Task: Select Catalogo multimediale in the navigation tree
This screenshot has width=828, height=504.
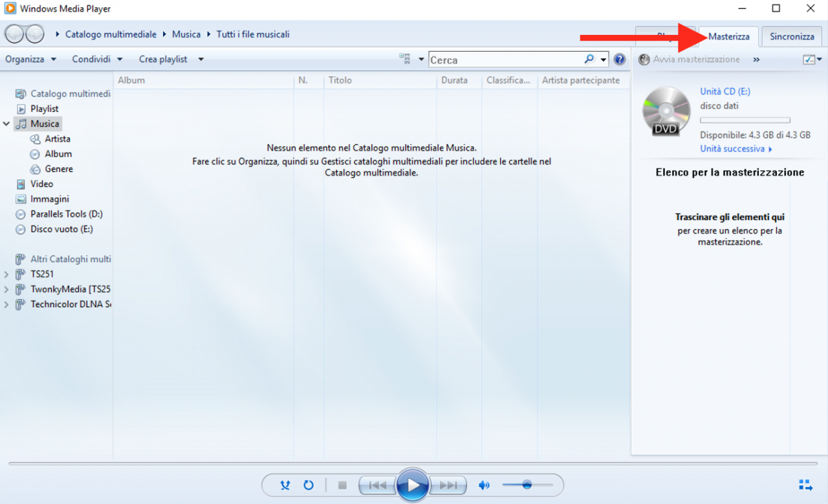Action: [63, 94]
